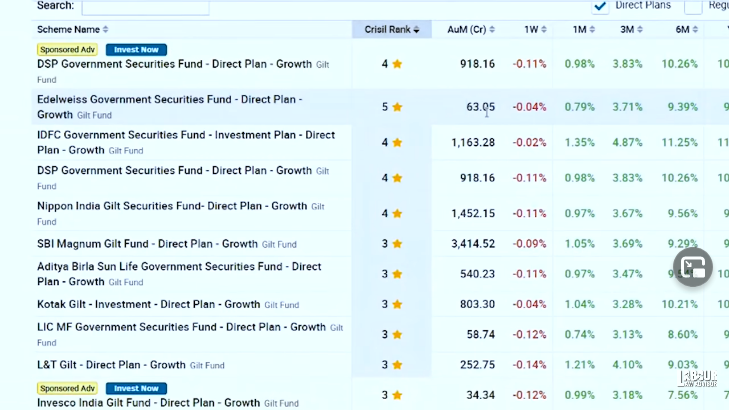Sort by Scheme Name column
This screenshot has width=729, height=410.
(x=73, y=29)
